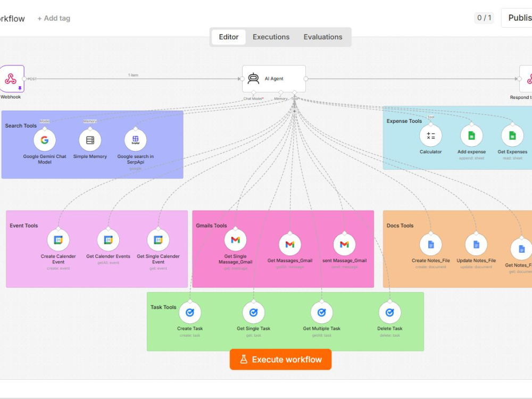Image resolution: width=532 pixels, height=399 pixels.
Task: Open the Google search in SerpApi node
Action: [135, 140]
